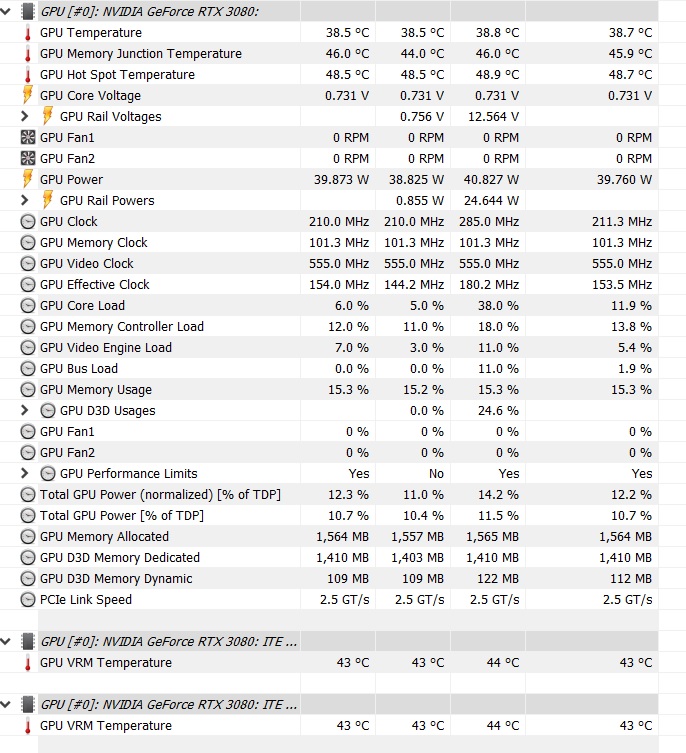This screenshot has height=753, width=686.
Task: Click the gauge icon beside GPU Clock
Action: click(x=27, y=222)
